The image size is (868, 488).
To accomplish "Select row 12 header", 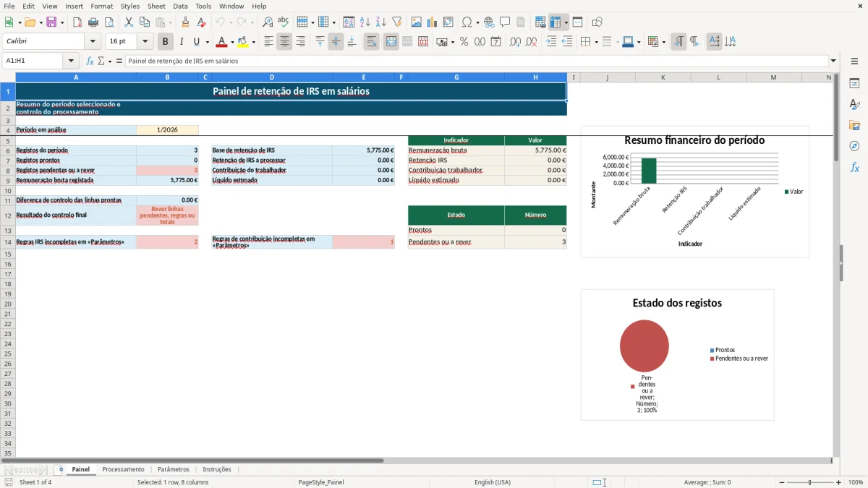I will (7, 215).
